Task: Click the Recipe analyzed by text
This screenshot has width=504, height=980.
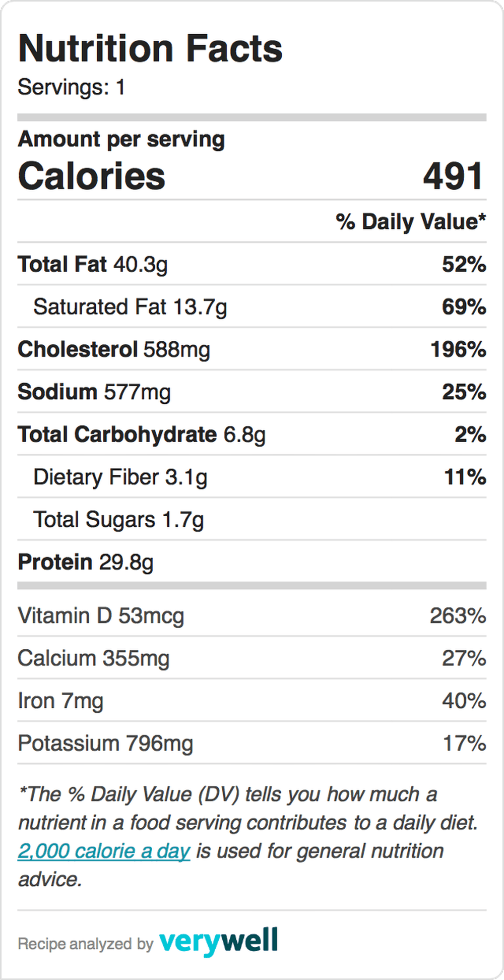Action: (x=85, y=944)
